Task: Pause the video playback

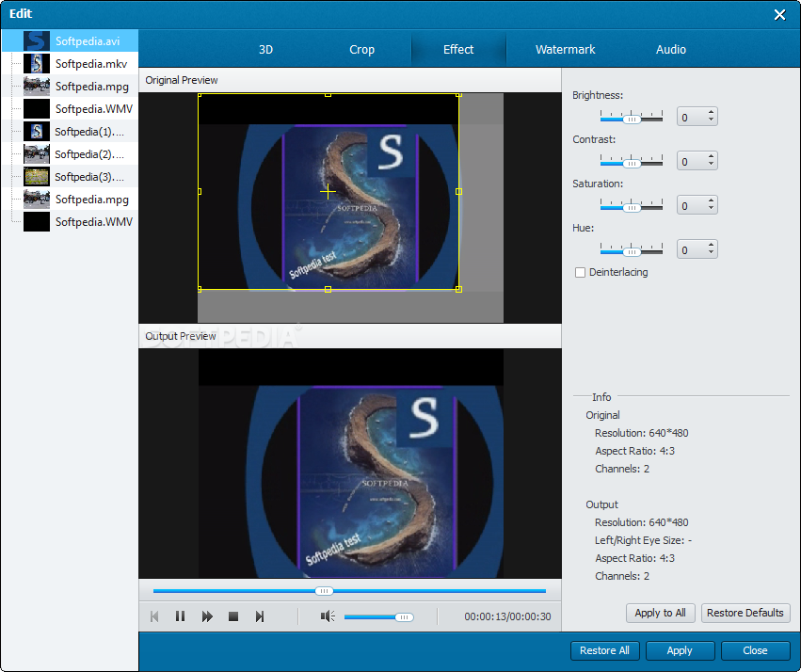Action: tap(180, 616)
